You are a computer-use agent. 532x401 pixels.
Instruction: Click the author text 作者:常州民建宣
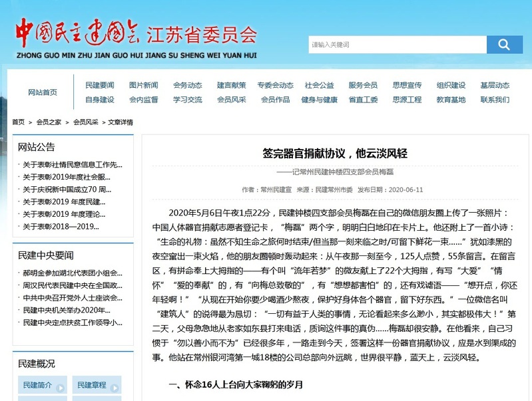click(x=267, y=190)
